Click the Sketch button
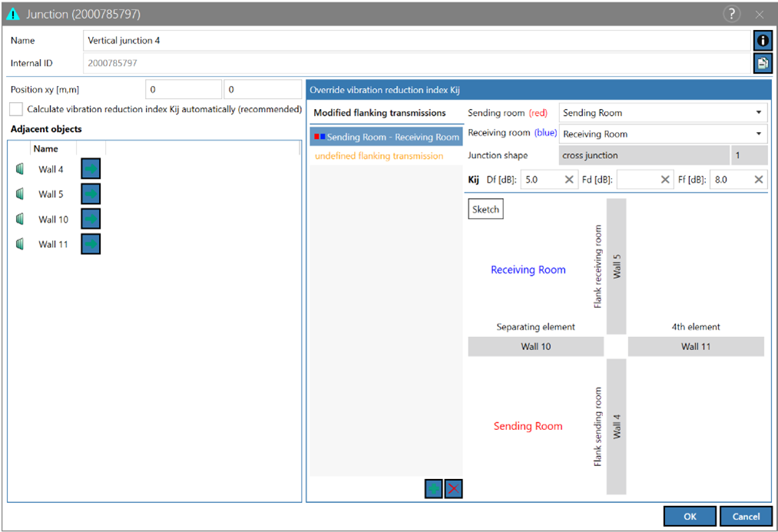This screenshot has height=532, width=778. [x=485, y=210]
